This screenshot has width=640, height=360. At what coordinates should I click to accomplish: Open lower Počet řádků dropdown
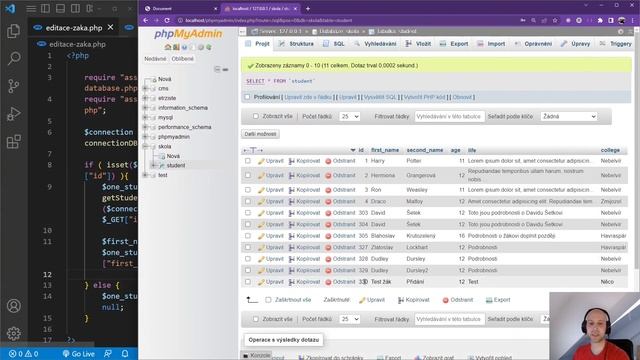pyautogui.click(x=349, y=319)
